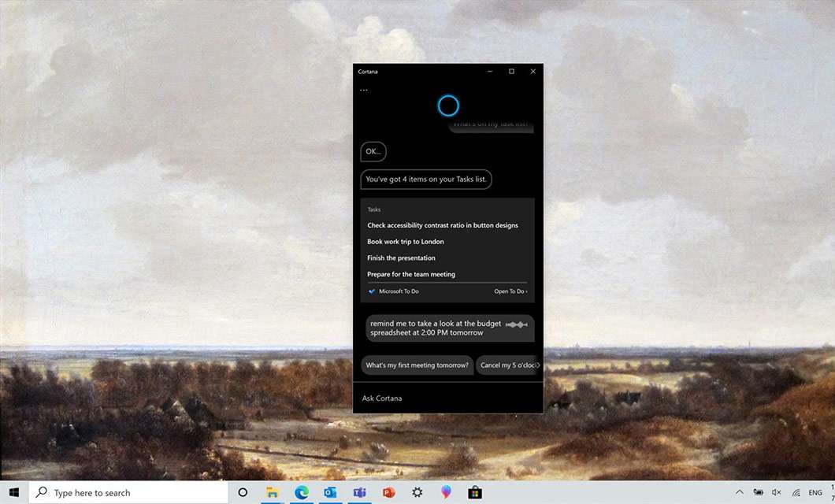
Task: Click the network Wi-Fi icon in system tray
Action: (796, 493)
